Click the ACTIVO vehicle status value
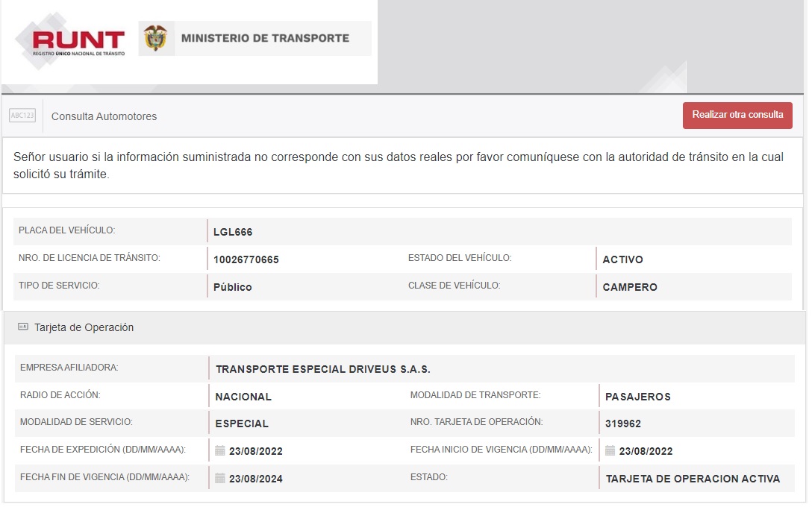This screenshot has width=812, height=510. pyautogui.click(x=622, y=259)
